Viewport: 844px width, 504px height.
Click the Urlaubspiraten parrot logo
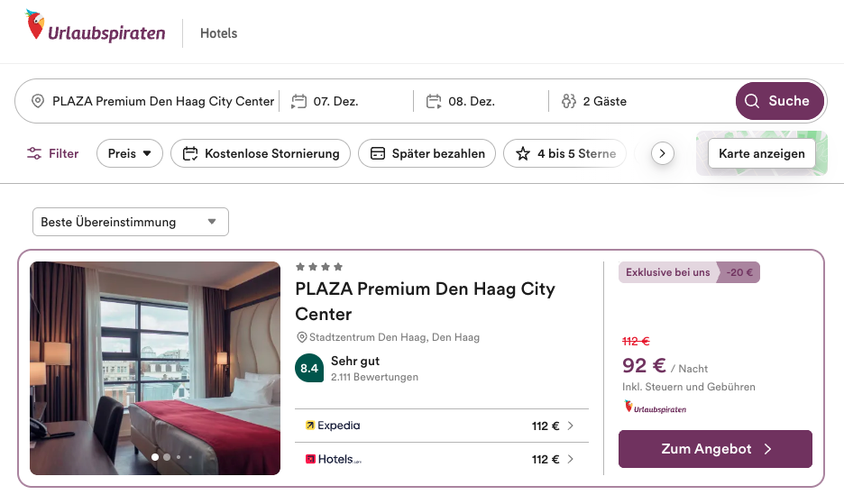(35, 24)
